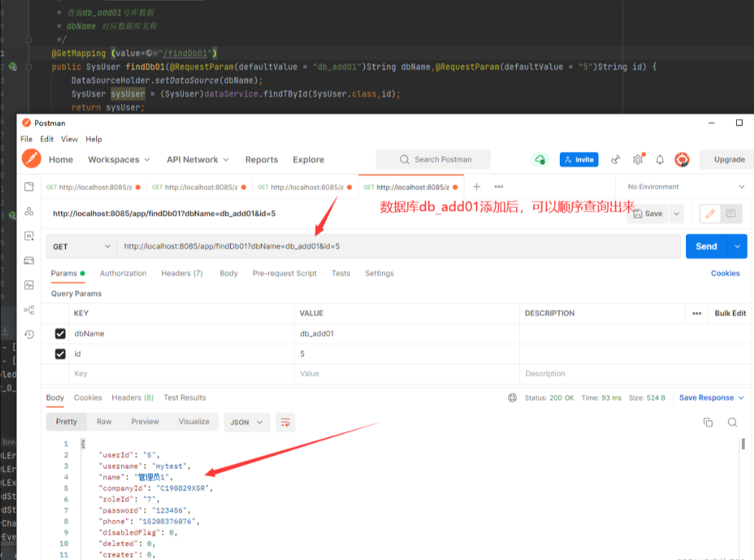Click the response body vertical scrollbar
754x560 pixels.
point(743,444)
